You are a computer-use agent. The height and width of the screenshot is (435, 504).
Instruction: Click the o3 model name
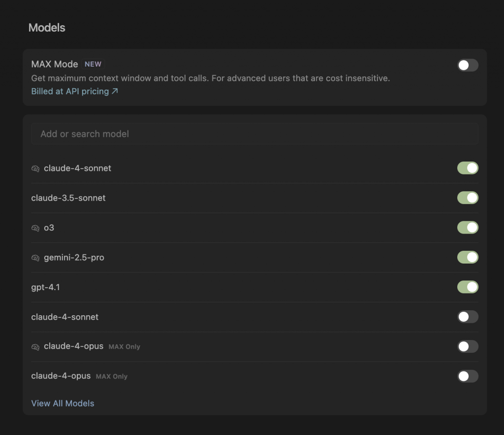click(49, 228)
